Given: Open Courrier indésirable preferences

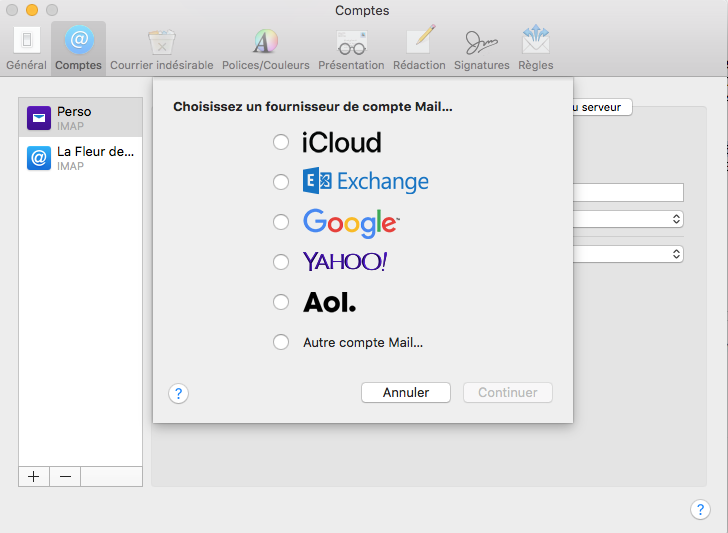Looking at the screenshot, I should click(x=161, y=48).
